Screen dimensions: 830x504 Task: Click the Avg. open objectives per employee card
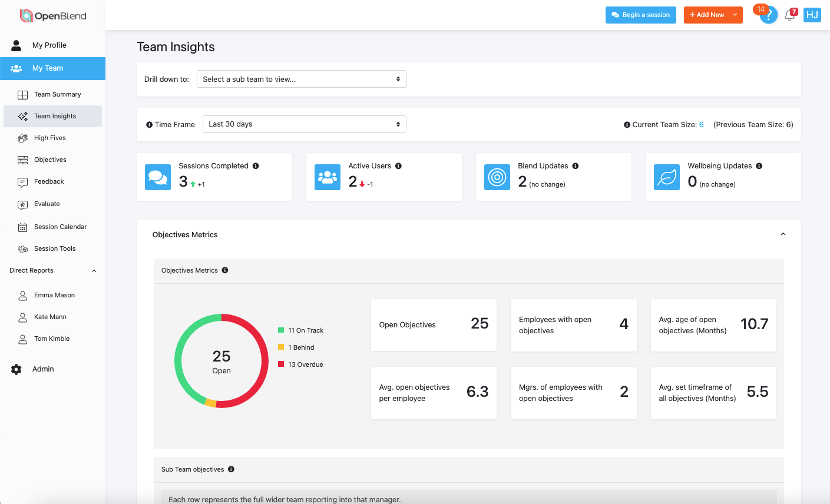pyautogui.click(x=434, y=393)
